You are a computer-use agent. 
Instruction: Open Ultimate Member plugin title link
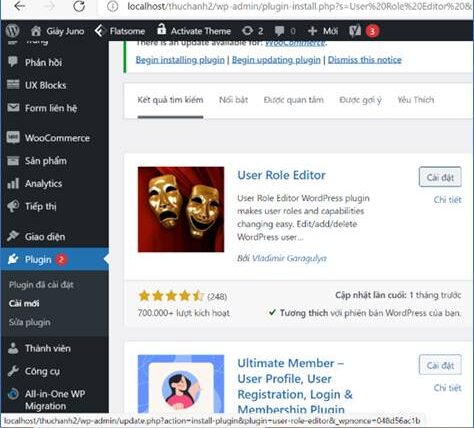click(295, 386)
